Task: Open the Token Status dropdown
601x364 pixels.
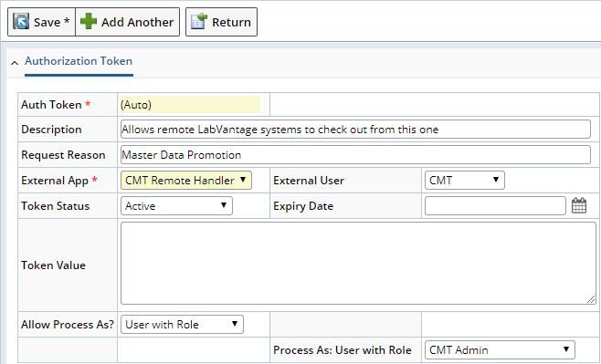Action: coord(176,206)
